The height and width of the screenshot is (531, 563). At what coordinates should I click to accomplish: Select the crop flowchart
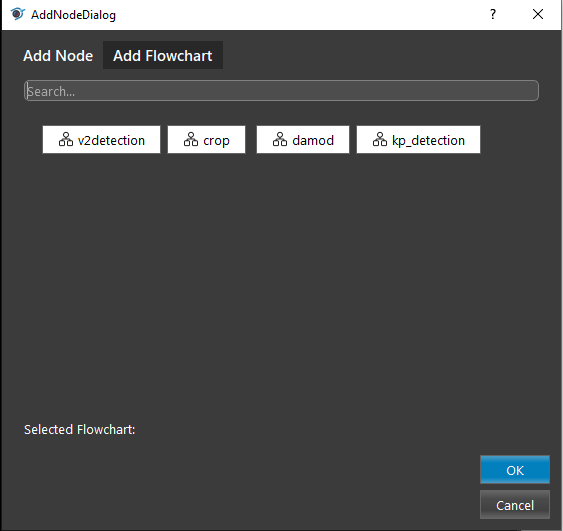pyautogui.click(x=206, y=140)
